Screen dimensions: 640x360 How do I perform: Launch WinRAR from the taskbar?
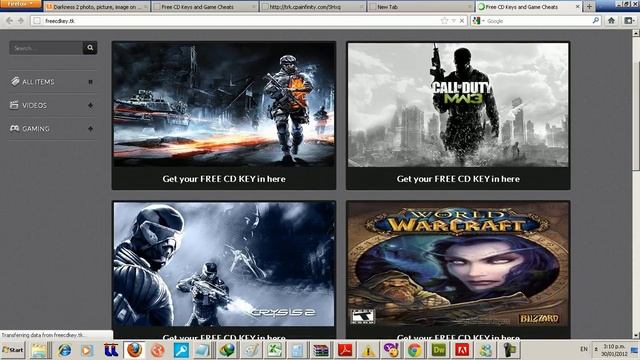[321, 350]
